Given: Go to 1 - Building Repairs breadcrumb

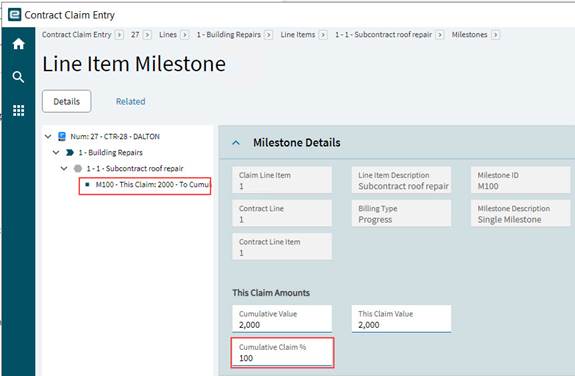Looking at the screenshot, I should 228,34.
